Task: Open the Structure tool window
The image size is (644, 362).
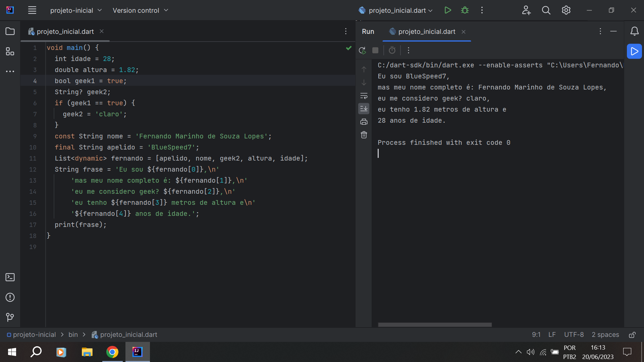Action: coord(10,51)
